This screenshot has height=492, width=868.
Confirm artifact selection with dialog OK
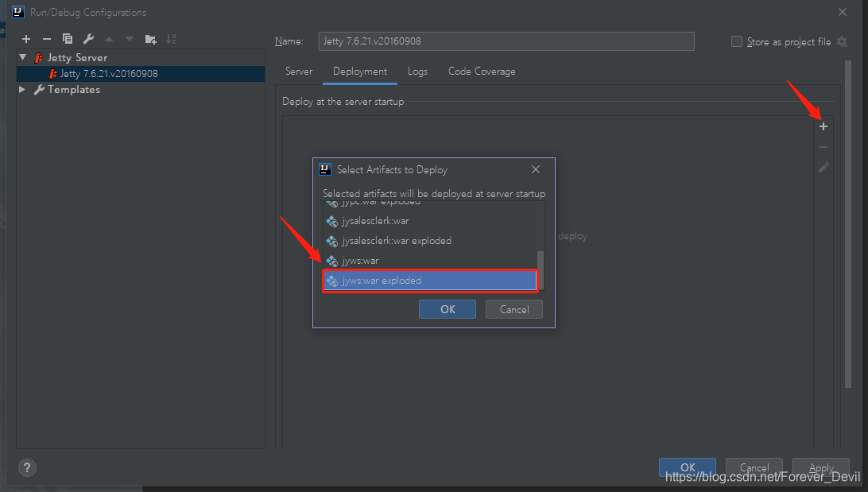448,309
